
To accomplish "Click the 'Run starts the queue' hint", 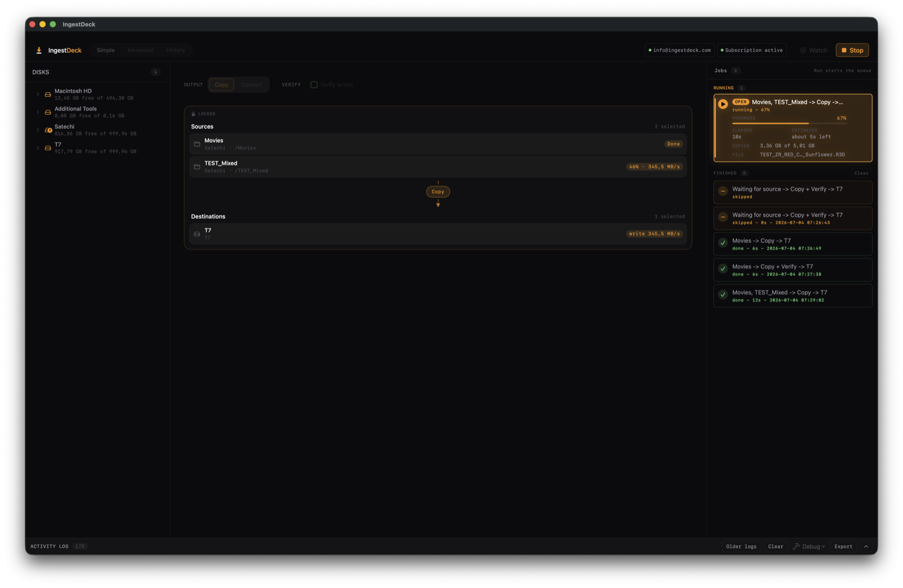I will click(x=842, y=71).
